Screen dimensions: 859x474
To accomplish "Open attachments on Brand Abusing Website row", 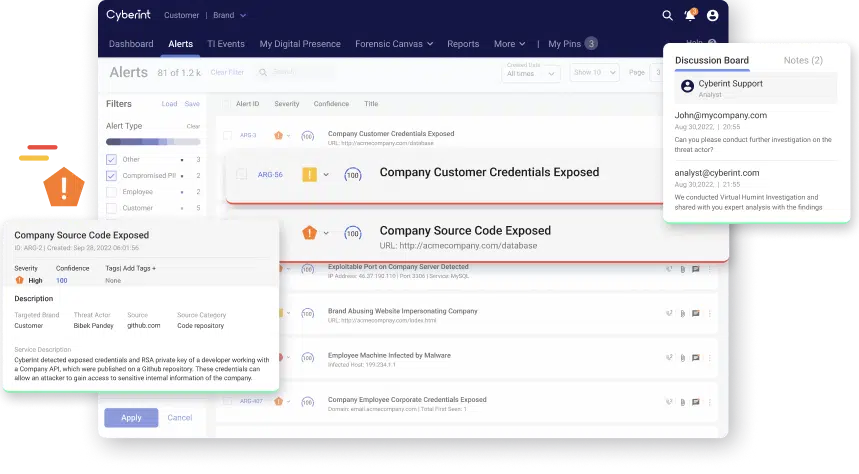I will (x=683, y=313).
